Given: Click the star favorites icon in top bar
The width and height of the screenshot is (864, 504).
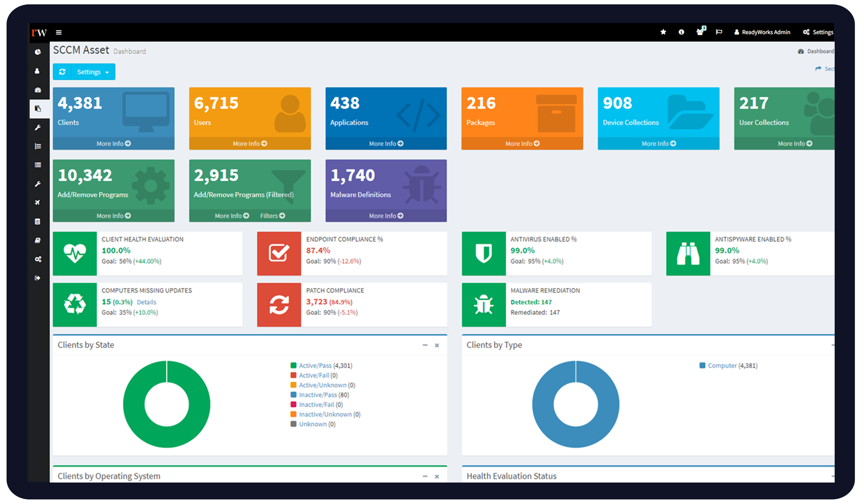Looking at the screenshot, I should [664, 32].
